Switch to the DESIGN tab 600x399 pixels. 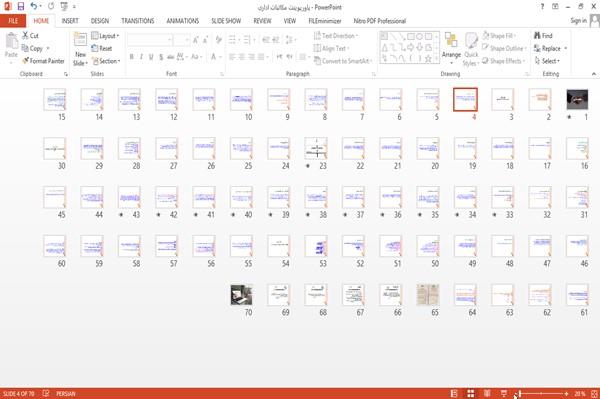point(100,21)
